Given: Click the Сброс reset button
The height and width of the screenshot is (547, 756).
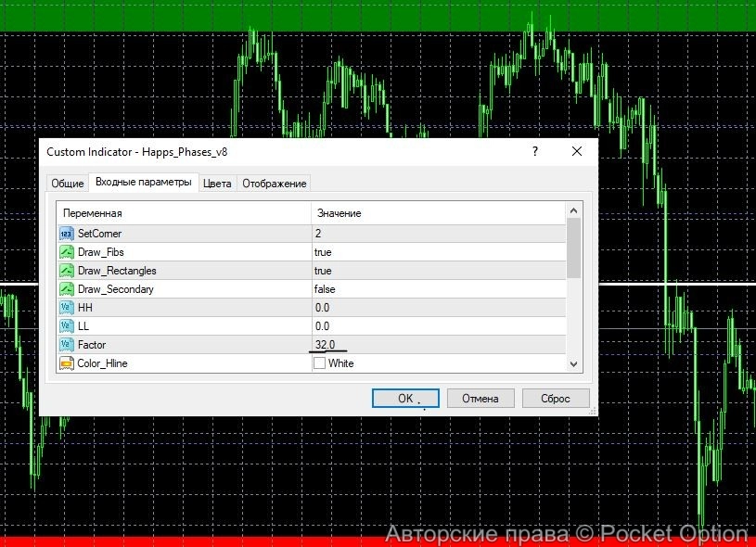Looking at the screenshot, I should tap(555, 399).
